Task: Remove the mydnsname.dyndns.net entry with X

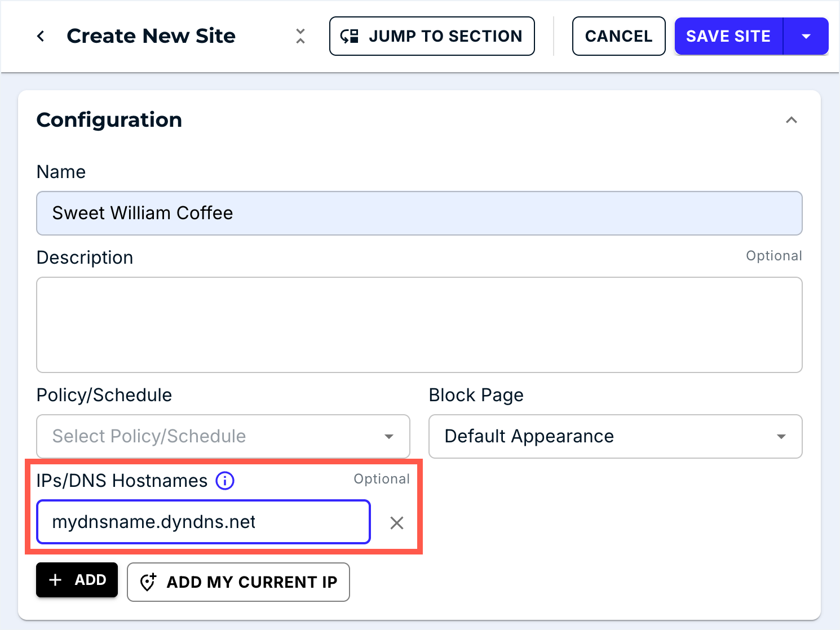Action: point(397,523)
